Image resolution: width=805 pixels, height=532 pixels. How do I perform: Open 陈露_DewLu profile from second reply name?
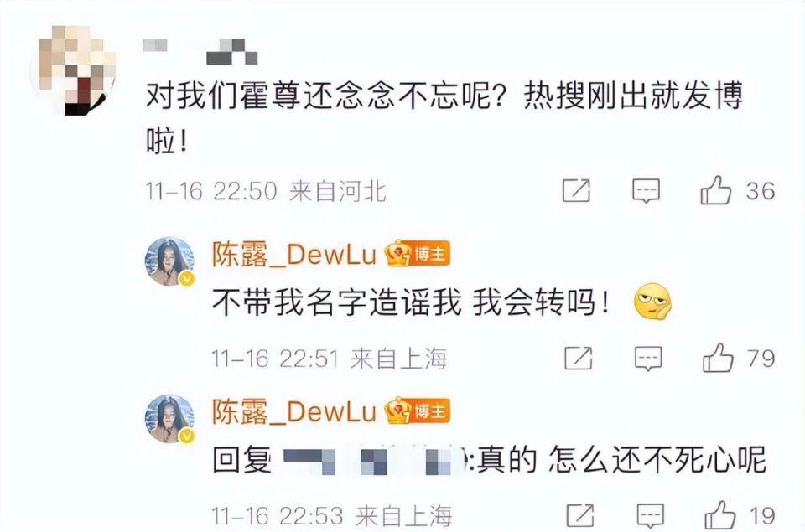pyautogui.click(x=294, y=412)
